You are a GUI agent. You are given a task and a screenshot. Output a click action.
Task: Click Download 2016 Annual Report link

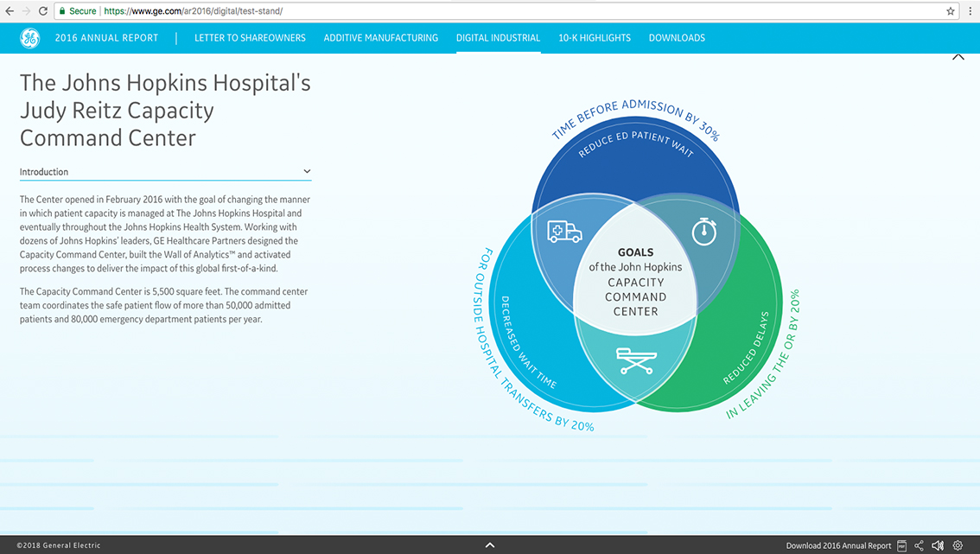tap(838, 546)
